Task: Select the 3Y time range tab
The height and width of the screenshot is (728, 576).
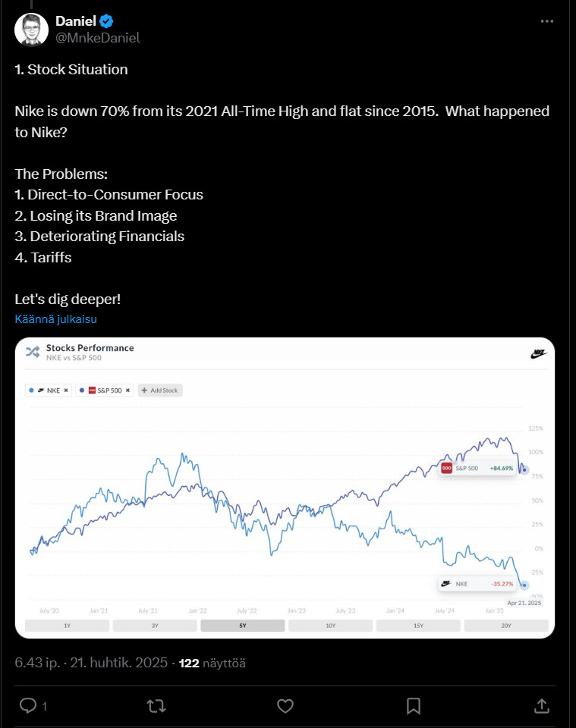Action: pos(155,626)
